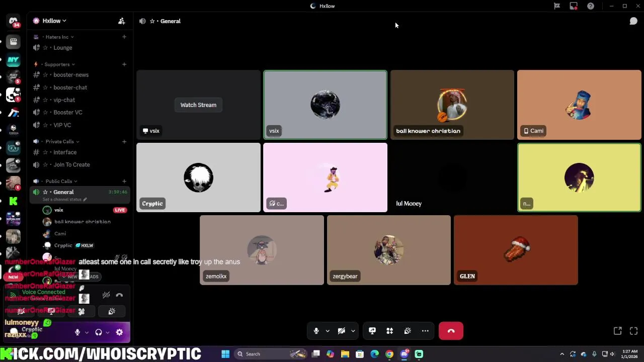Toggle deafen headphones in user panel
644x362 pixels.
[99, 332]
